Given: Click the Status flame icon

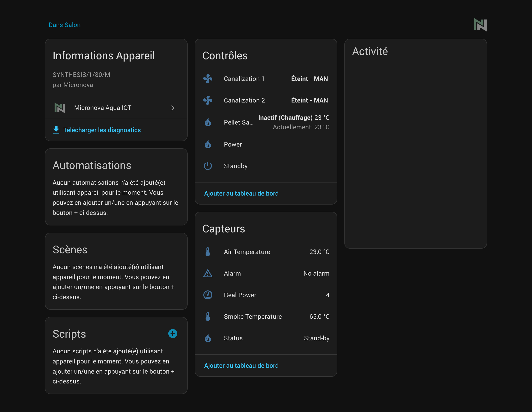Looking at the screenshot, I should click(208, 338).
